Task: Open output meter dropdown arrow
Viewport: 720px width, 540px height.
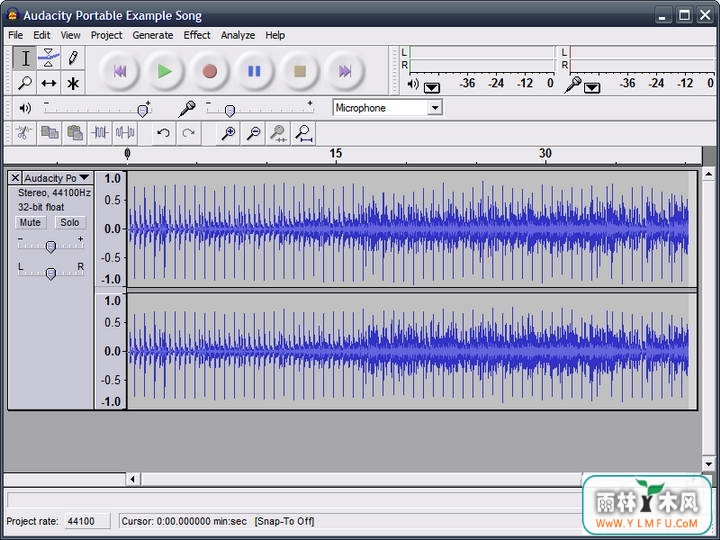Action: tap(432, 87)
